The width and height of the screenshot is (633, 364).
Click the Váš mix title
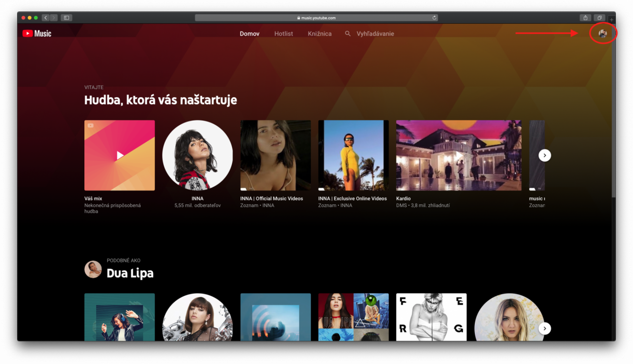point(93,199)
